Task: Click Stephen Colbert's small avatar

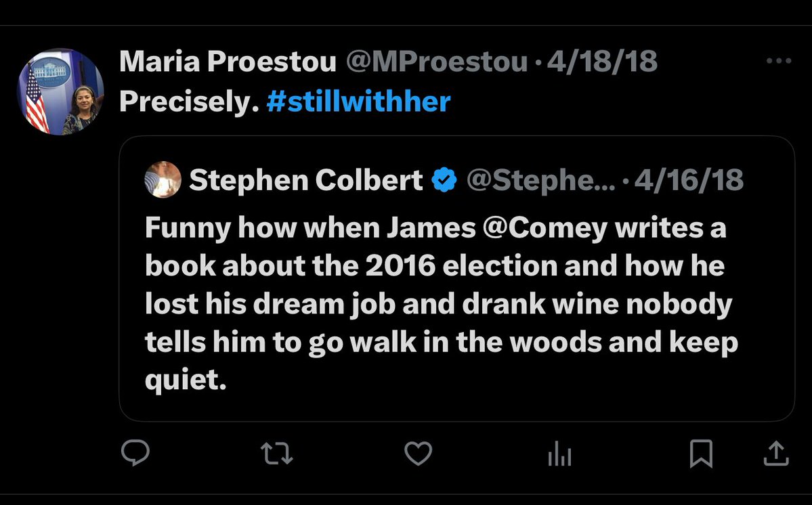Action: (x=163, y=180)
